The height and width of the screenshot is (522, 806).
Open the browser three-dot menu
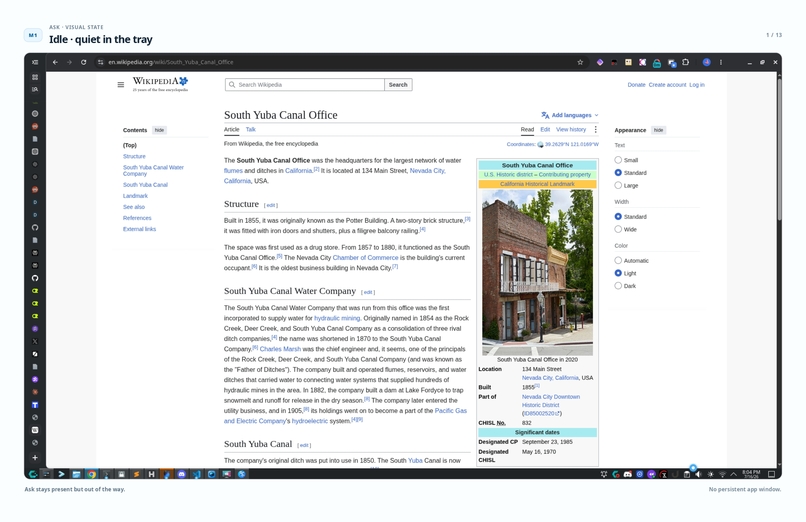click(x=721, y=62)
